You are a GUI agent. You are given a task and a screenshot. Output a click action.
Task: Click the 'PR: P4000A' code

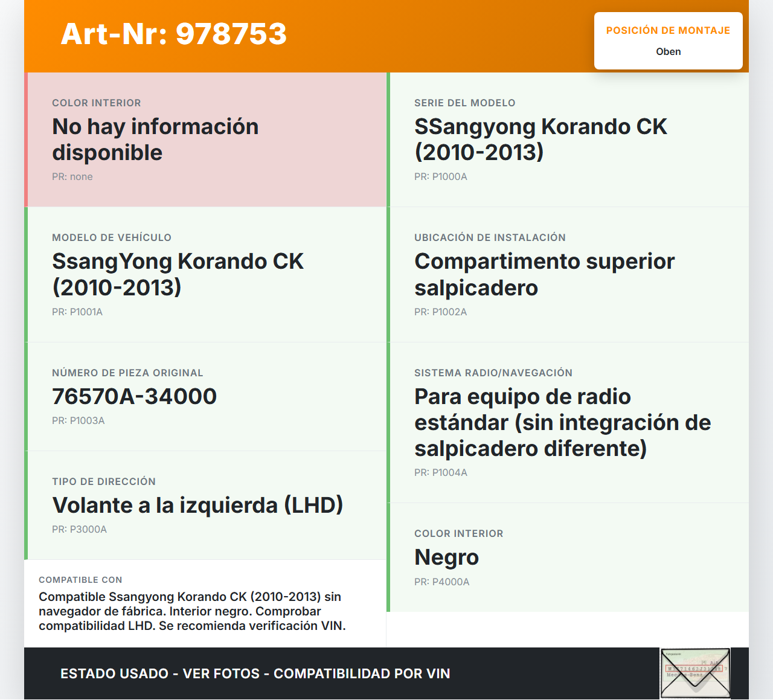[x=442, y=582]
